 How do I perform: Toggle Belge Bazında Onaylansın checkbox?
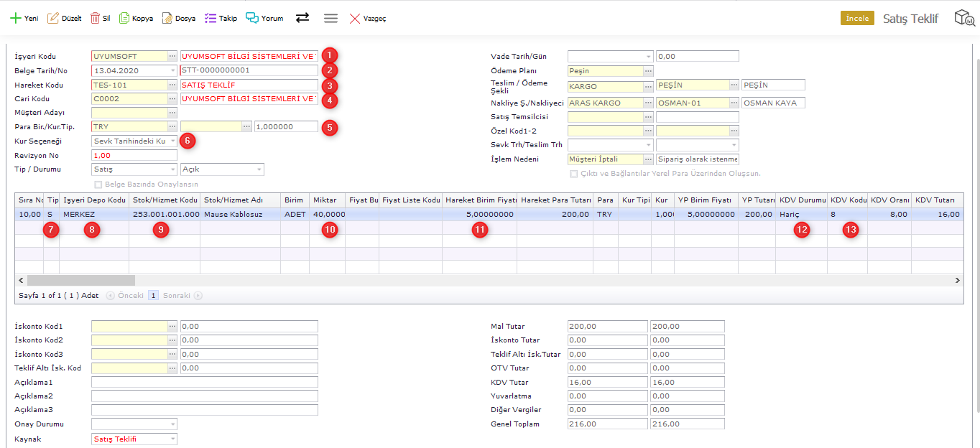coord(98,184)
